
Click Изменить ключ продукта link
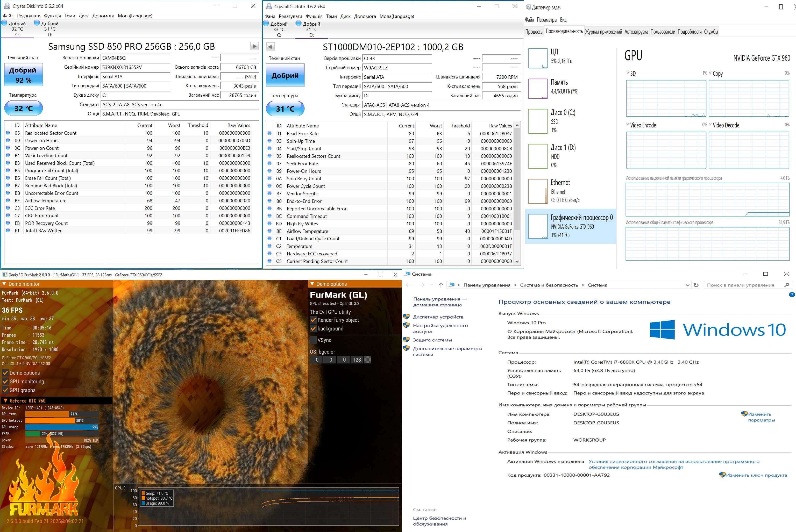[x=756, y=475]
